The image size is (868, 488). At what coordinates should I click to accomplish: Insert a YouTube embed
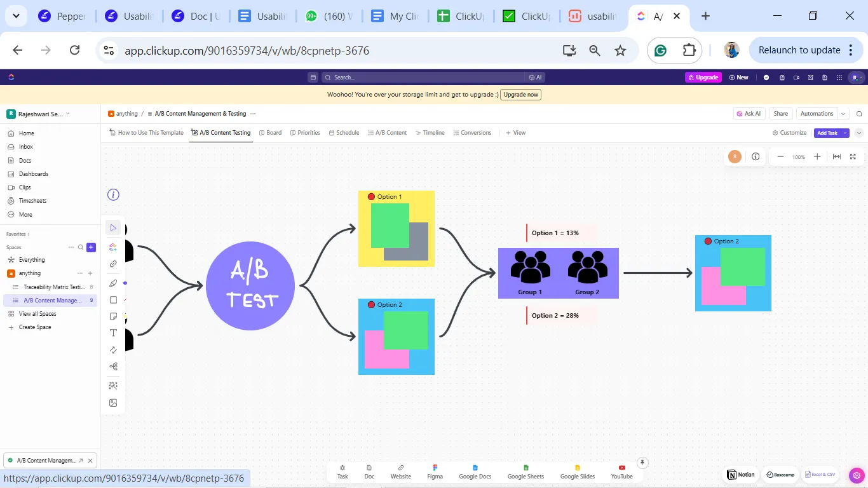(x=622, y=472)
